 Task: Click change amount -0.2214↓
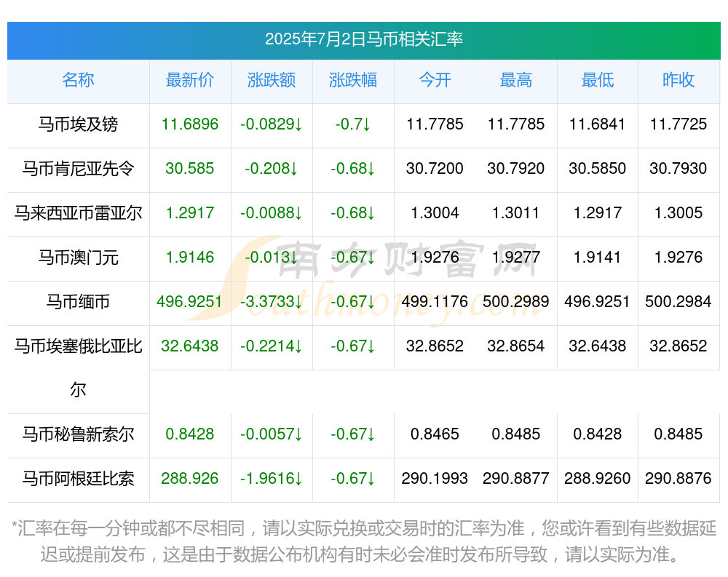tap(272, 346)
